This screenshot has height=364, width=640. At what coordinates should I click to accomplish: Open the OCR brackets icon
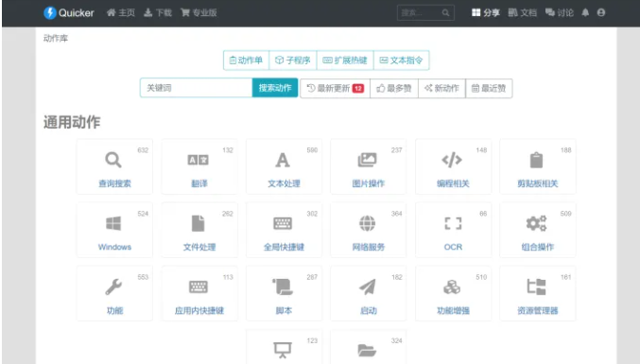pyautogui.click(x=453, y=223)
